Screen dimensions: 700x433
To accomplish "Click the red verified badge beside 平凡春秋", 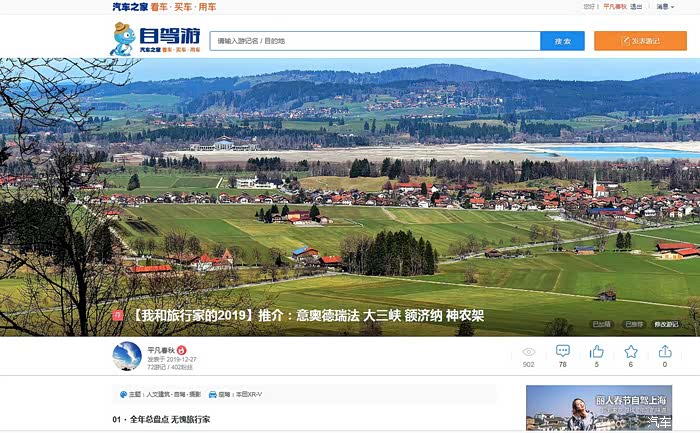I will tap(181, 350).
